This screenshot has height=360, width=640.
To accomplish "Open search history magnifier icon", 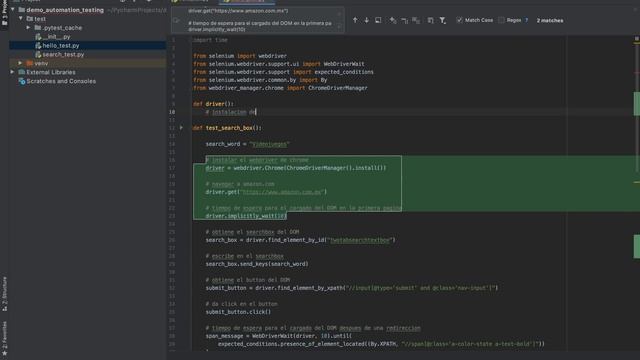I will [x=177, y=20].
